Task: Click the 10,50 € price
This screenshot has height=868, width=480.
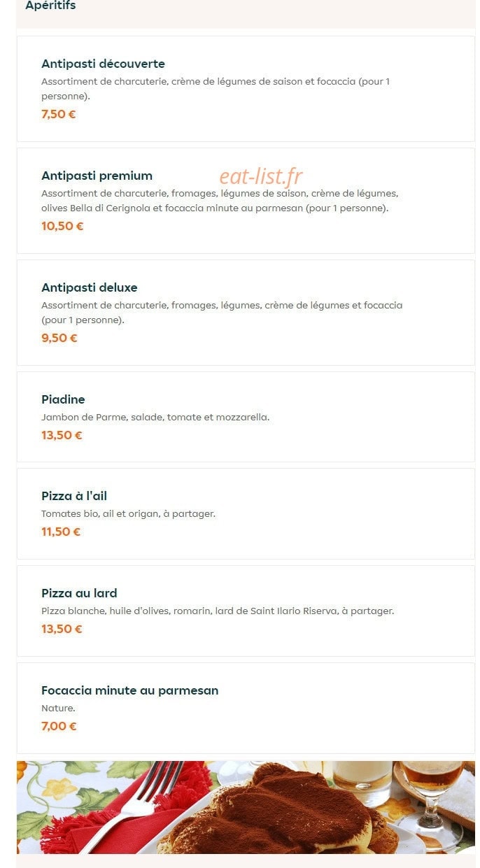Action: 62,226
